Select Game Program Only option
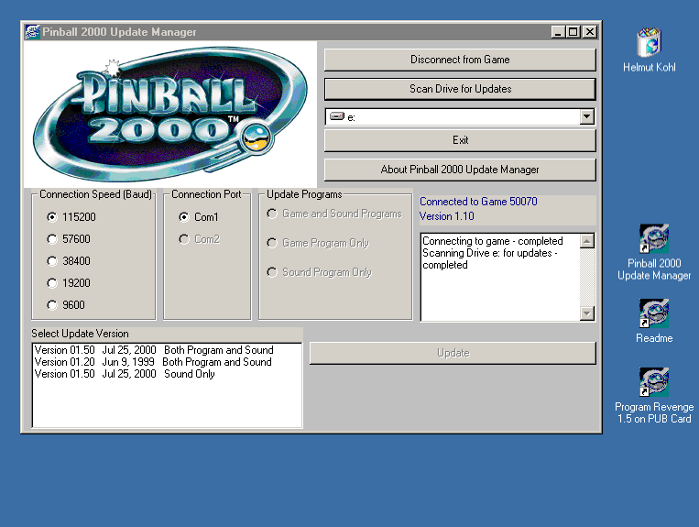Screen dimensions: 699x527 click(x=318, y=243)
